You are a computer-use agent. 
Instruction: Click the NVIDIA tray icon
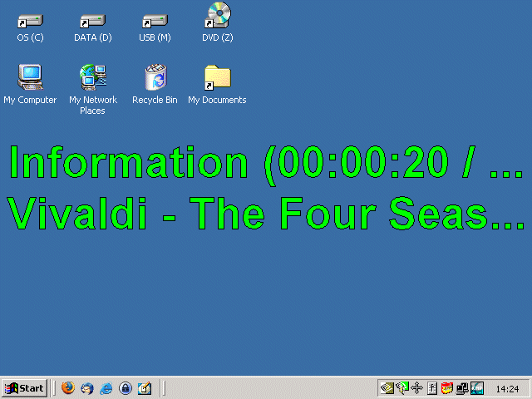point(387,388)
